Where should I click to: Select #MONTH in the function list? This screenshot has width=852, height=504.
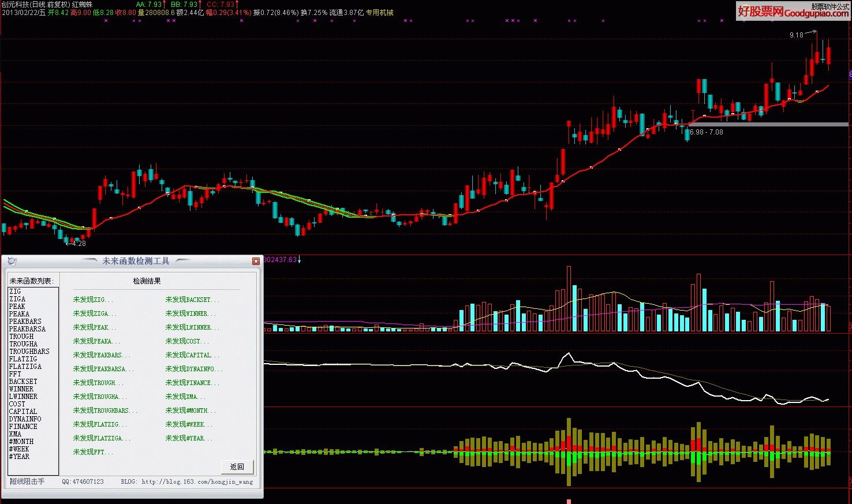point(21,442)
